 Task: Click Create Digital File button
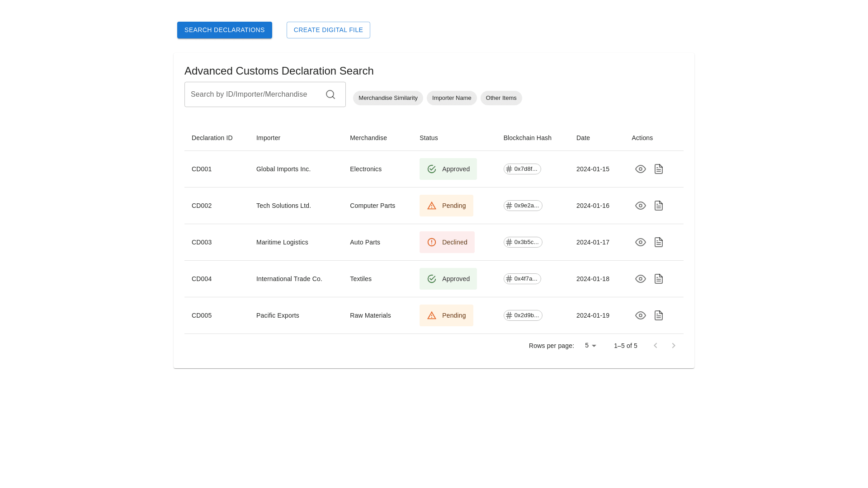click(x=328, y=30)
